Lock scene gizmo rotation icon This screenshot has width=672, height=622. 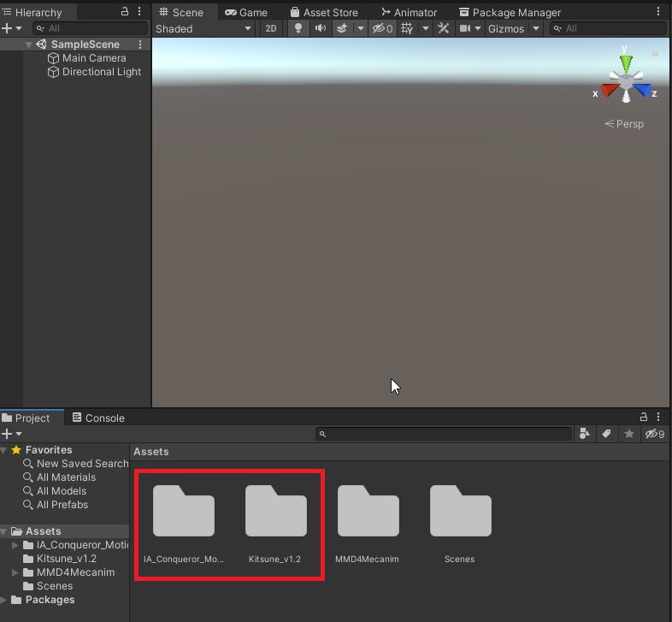click(655, 54)
